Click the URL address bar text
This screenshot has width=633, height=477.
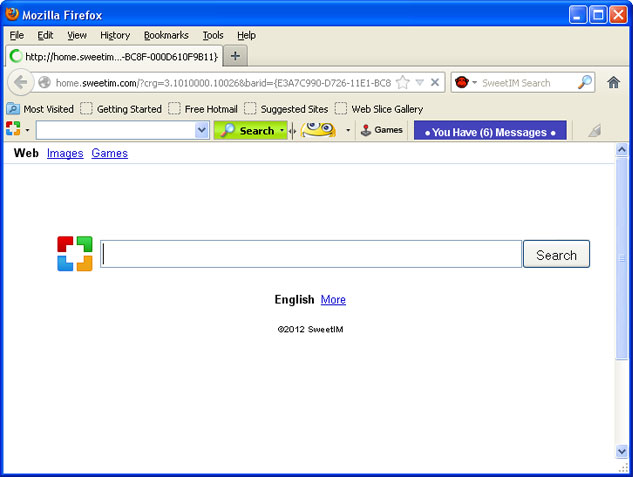coord(223,83)
